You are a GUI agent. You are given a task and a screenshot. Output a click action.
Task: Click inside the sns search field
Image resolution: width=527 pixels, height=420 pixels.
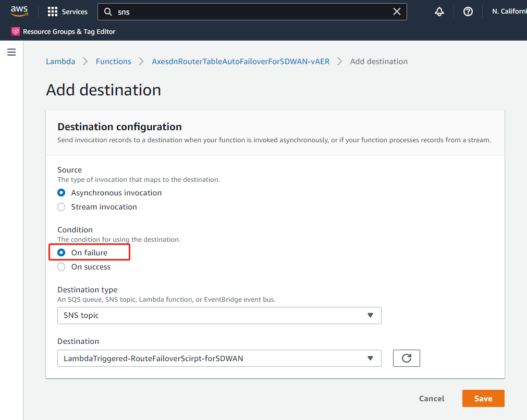point(250,11)
